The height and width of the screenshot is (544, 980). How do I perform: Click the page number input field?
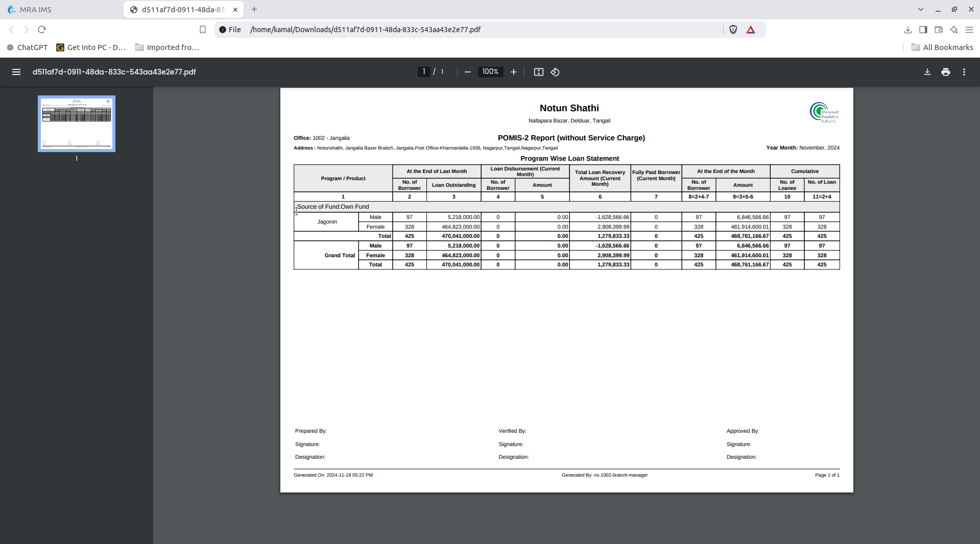(x=423, y=72)
